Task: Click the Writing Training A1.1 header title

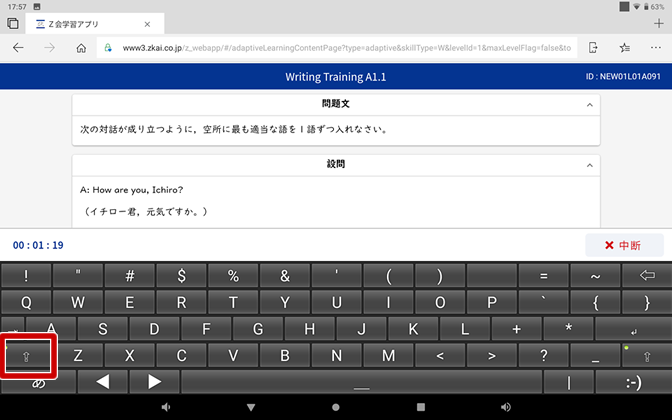Action: click(336, 77)
